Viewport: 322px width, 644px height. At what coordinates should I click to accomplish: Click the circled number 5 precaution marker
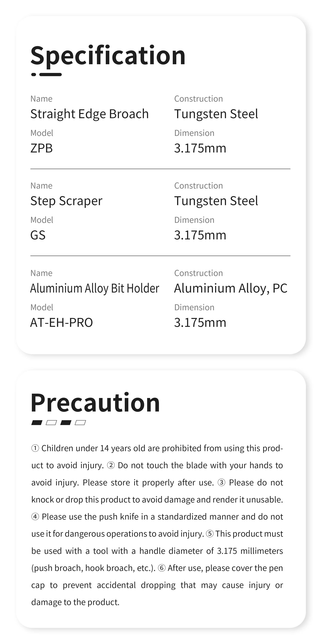pos(210,534)
